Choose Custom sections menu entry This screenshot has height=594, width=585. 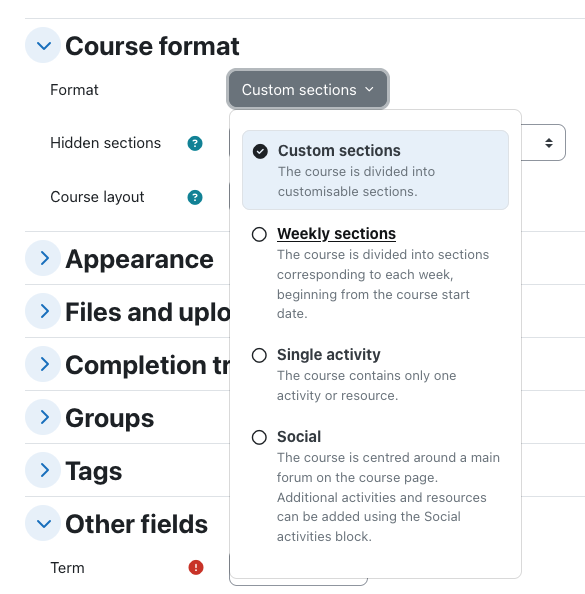tap(375, 170)
